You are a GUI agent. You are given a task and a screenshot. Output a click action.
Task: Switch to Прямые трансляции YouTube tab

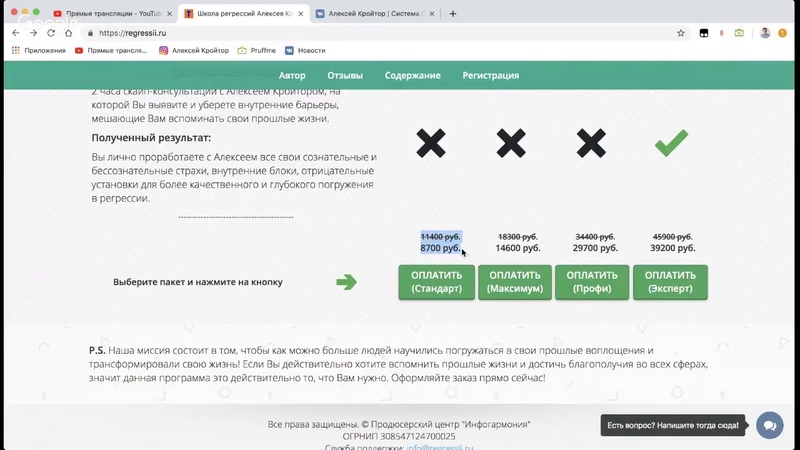110,14
